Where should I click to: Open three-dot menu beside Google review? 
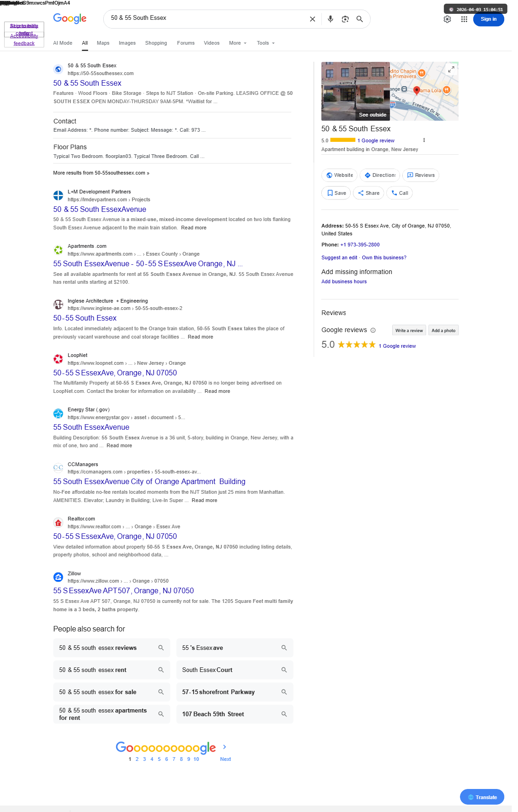pyautogui.click(x=424, y=140)
